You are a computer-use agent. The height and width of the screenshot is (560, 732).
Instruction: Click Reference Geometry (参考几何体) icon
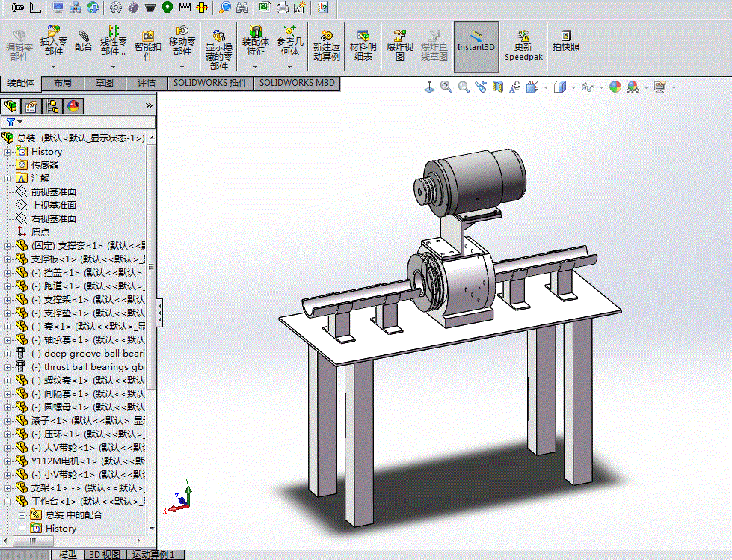click(290, 31)
